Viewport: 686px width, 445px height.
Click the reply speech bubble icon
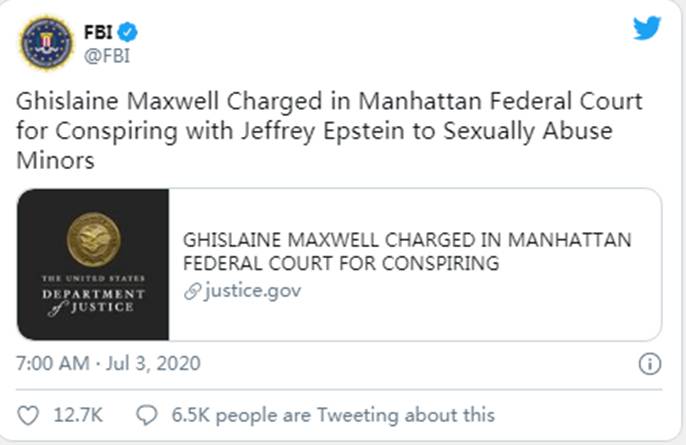[147, 414]
